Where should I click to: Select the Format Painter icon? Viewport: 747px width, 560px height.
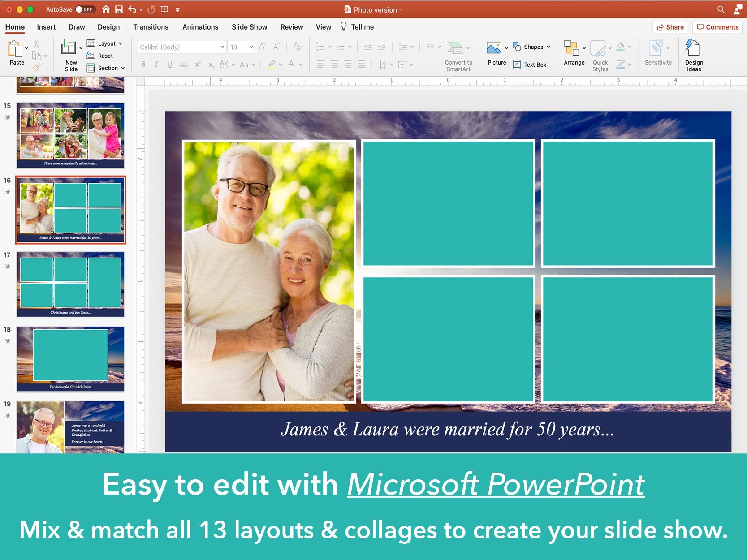[37, 67]
